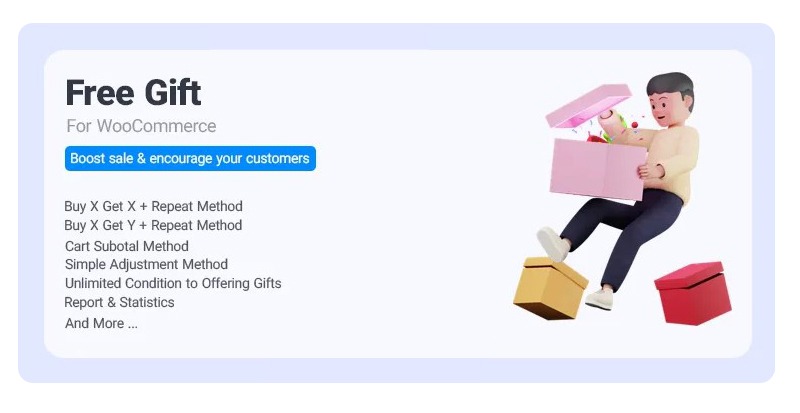Click the character's head

click(x=670, y=99)
